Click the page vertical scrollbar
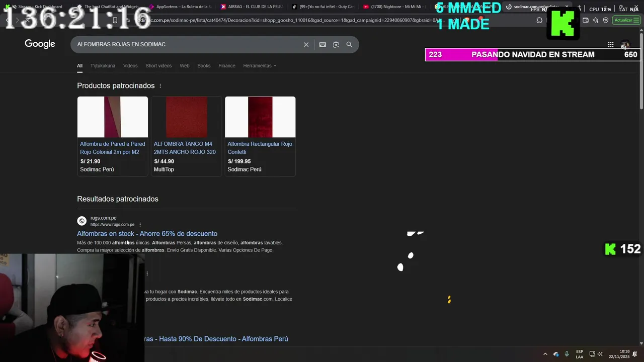The width and height of the screenshot is (644, 362). [641, 70]
